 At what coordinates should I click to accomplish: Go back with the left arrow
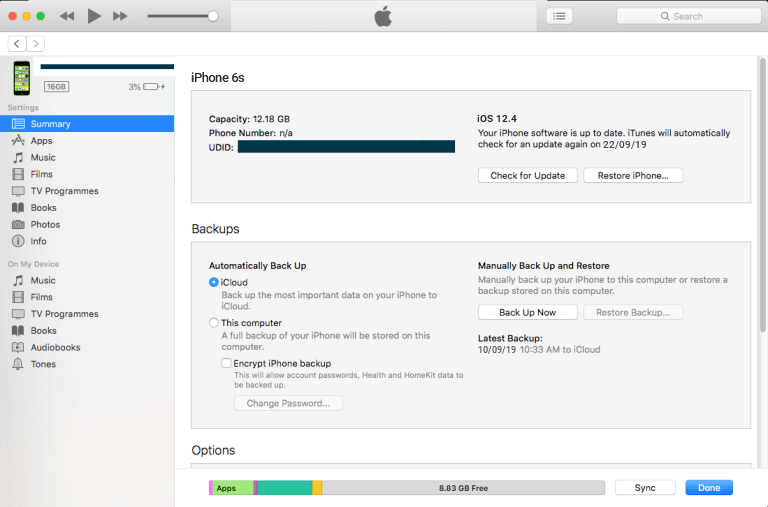17,44
